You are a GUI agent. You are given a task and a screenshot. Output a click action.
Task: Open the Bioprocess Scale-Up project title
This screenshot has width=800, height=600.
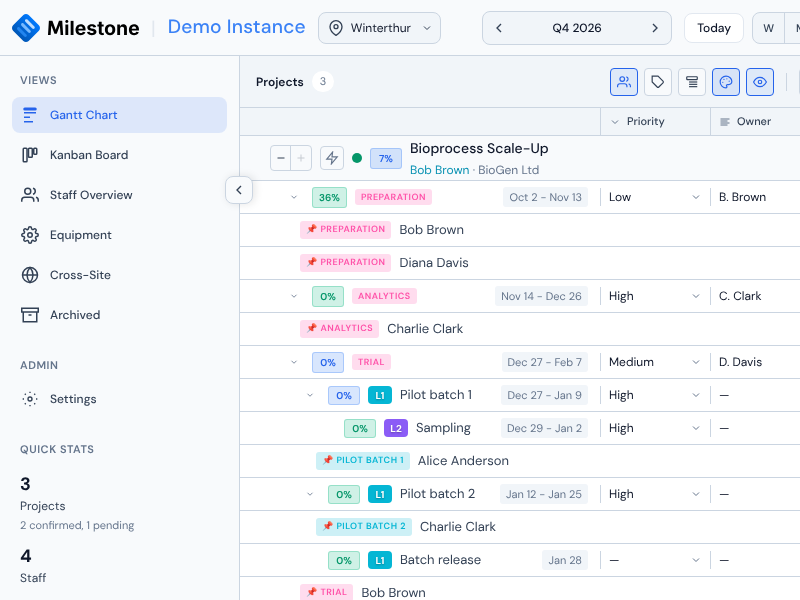(x=479, y=148)
